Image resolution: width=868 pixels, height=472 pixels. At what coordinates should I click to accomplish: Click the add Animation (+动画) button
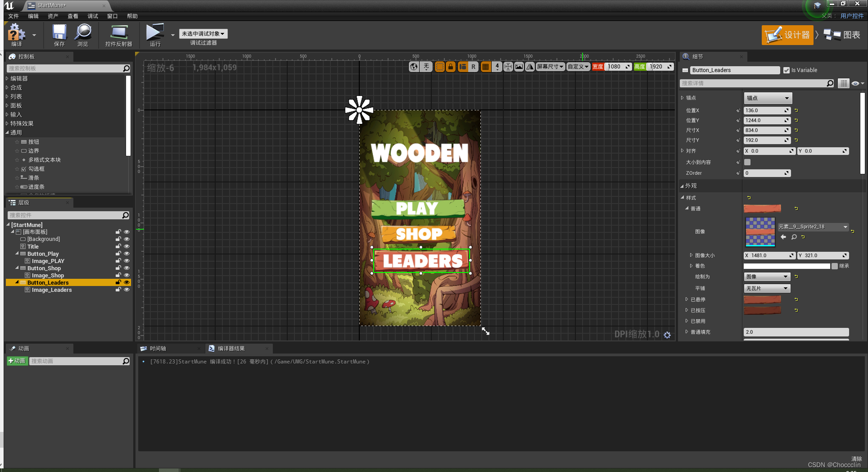tap(17, 361)
